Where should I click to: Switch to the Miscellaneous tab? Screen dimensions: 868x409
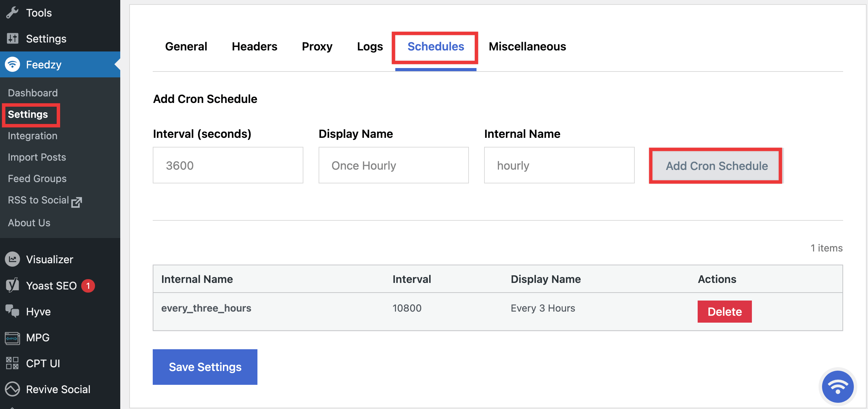(527, 47)
